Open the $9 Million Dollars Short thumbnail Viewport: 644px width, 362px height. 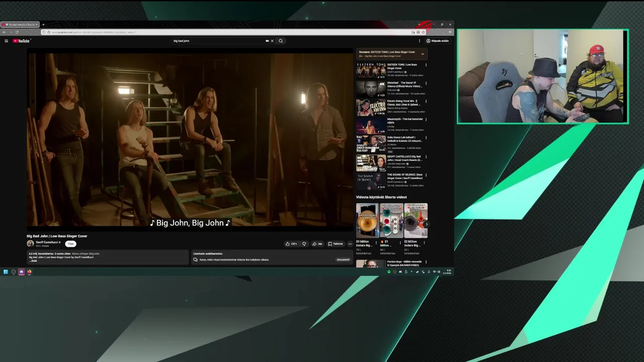click(x=367, y=220)
